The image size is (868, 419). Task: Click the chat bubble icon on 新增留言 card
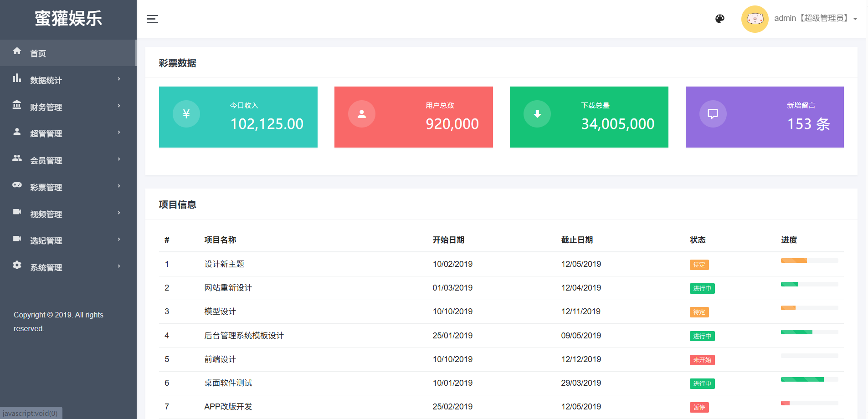pyautogui.click(x=713, y=114)
